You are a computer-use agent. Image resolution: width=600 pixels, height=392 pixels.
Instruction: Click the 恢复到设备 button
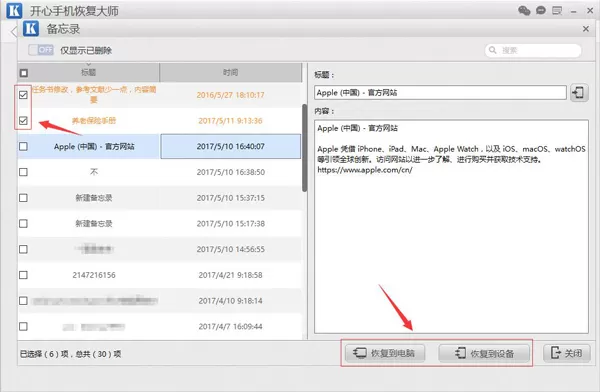(x=484, y=353)
